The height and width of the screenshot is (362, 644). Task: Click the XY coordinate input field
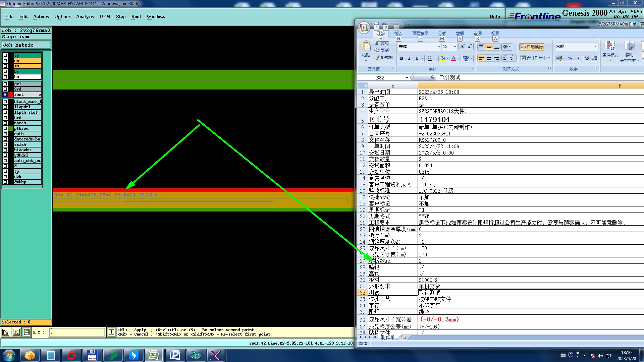click(x=77, y=332)
